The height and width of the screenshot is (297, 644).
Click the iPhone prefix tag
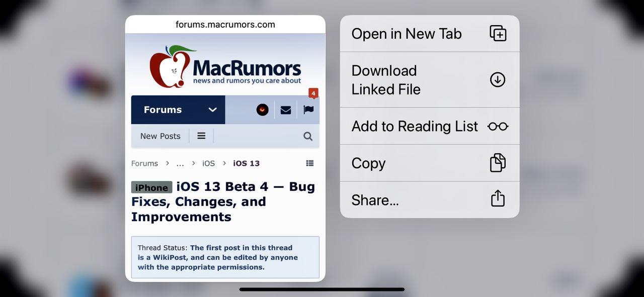[152, 187]
